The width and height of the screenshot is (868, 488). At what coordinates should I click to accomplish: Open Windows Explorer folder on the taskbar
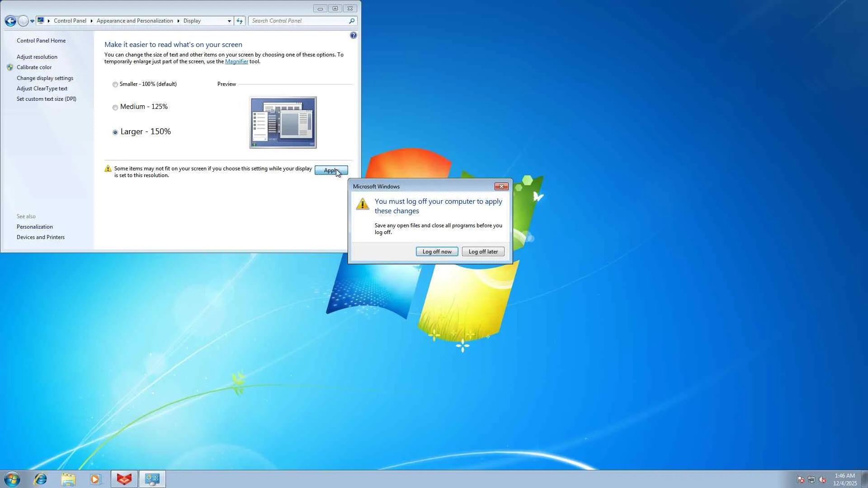68,479
